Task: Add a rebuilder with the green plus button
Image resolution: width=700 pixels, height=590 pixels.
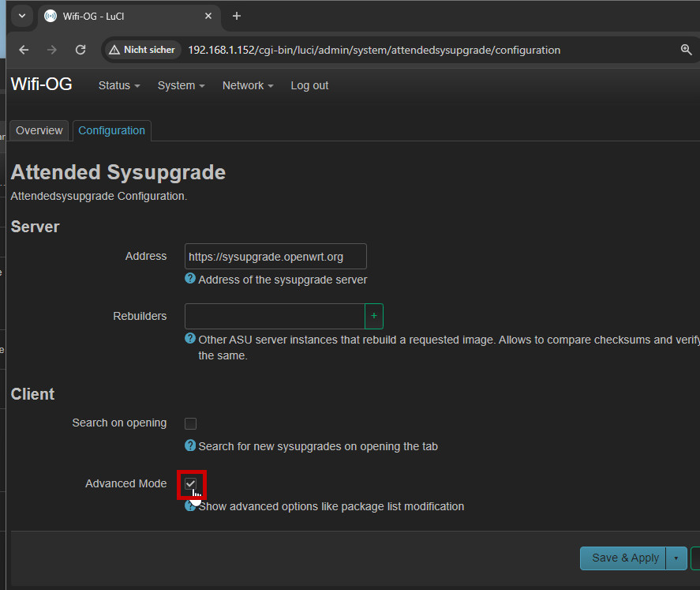Action: pos(373,316)
